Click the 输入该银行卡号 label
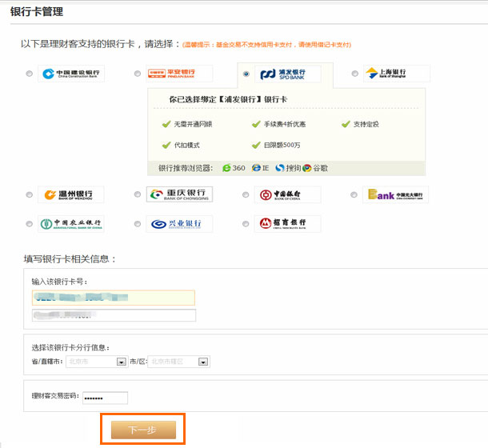The width and height of the screenshot is (488, 448). click(59, 282)
